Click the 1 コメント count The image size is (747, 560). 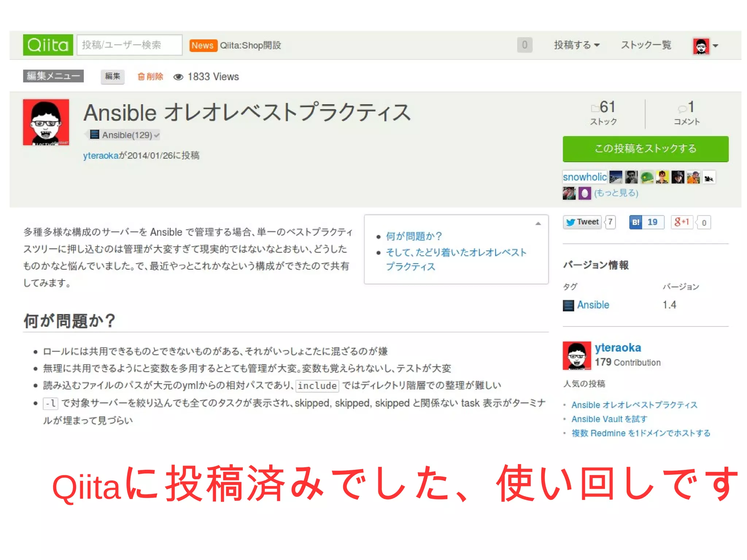click(x=687, y=112)
